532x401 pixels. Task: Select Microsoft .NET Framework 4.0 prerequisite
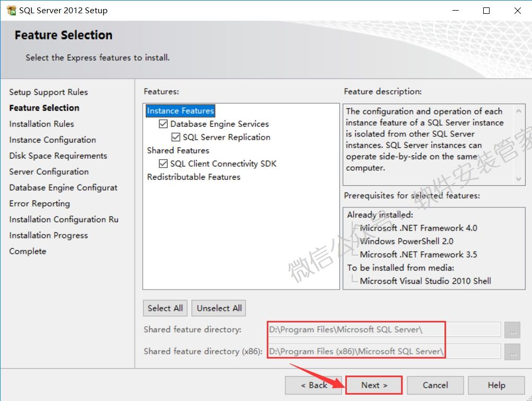(x=418, y=228)
